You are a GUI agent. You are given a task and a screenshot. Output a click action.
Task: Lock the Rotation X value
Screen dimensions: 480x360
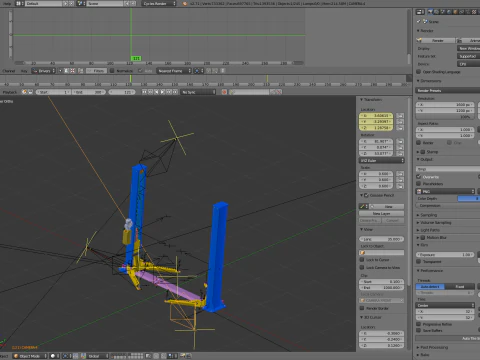point(400,141)
